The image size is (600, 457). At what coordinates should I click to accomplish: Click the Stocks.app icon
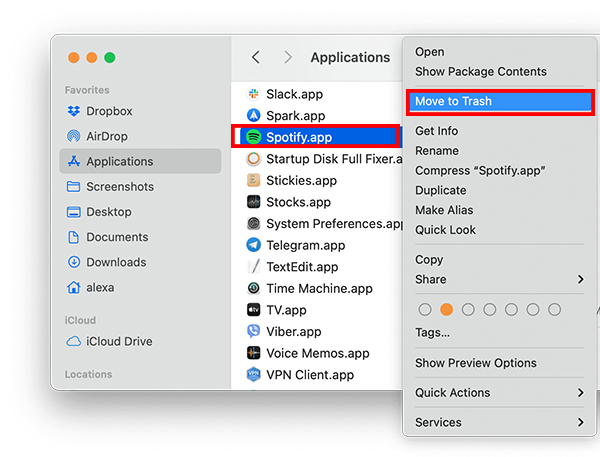click(x=253, y=202)
